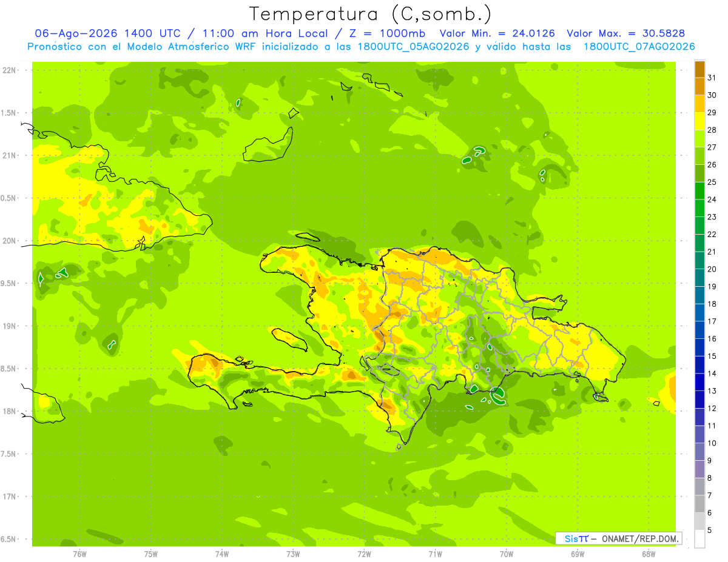Click the "10" color bar label
Screen dimensions: 728x562
[712, 443]
